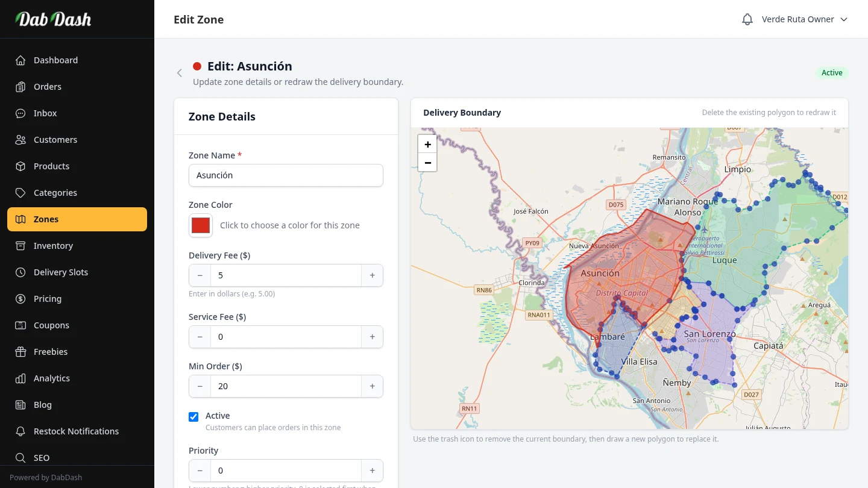The image size is (868, 488).
Task: Increase the Service Fee with the plus button
Action: pos(372,337)
